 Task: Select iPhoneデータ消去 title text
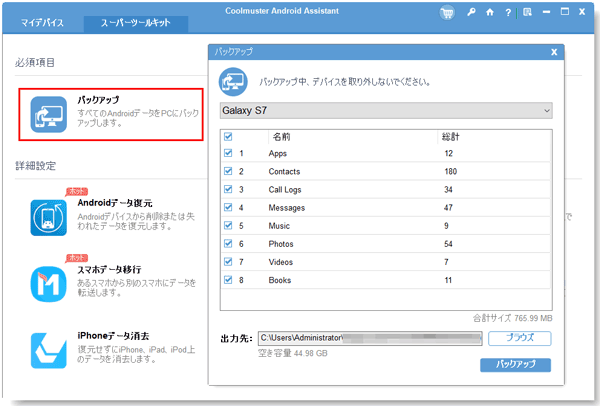point(113,336)
